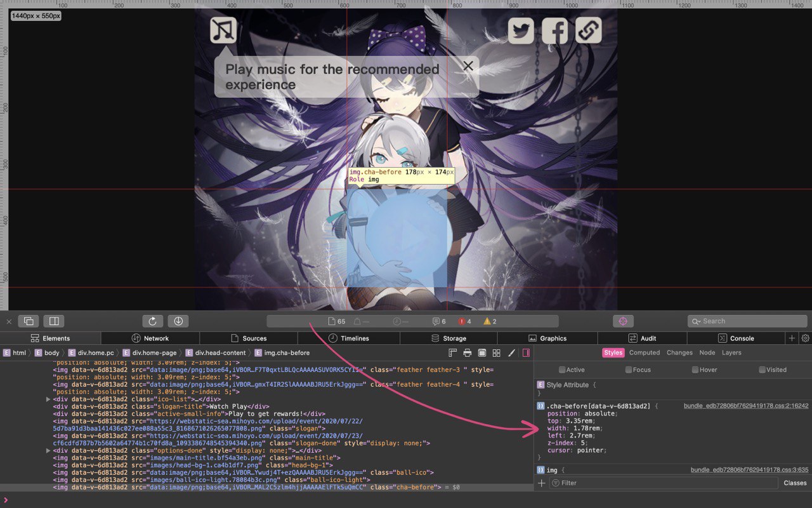
Task: Click the copy link chain icon
Action: 588,30
